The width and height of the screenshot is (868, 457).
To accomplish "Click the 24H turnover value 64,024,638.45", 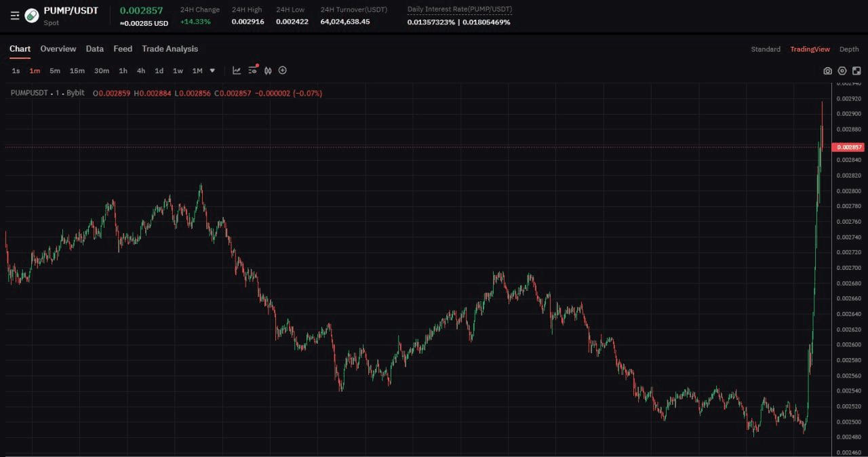I will (345, 22).
